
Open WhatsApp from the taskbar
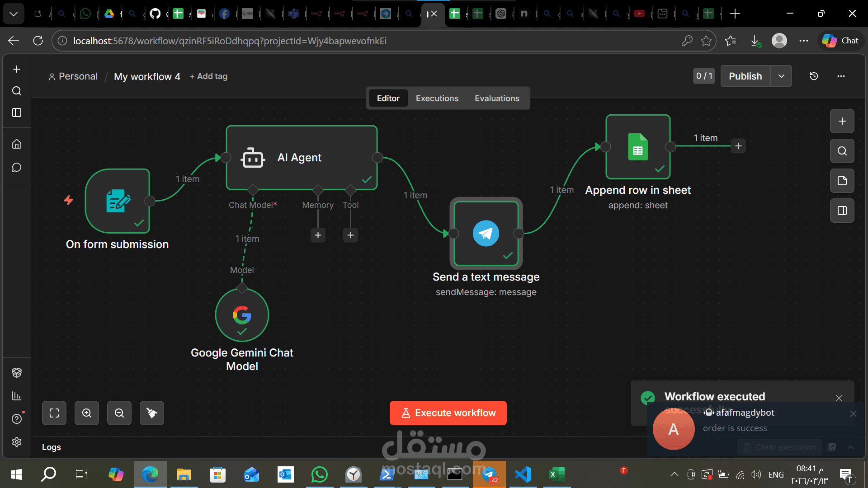(x=320, y=474)
